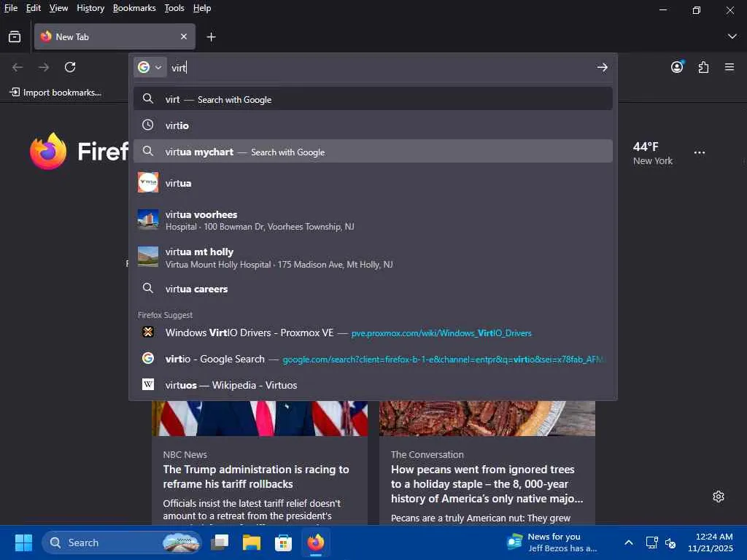Image resolution: width=747 pixels, height=560 pixels.
Task: Open the Windows Start menu
Action: coord(23,542)
